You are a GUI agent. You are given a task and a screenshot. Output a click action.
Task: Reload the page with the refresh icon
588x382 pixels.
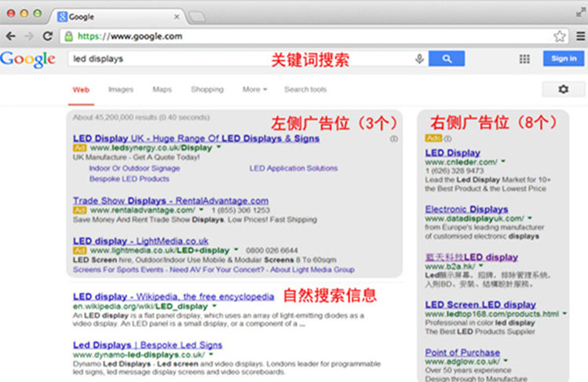(47, 36)
